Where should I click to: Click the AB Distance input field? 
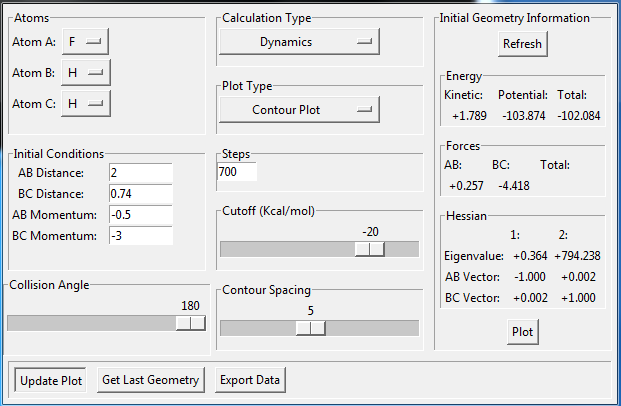click(x=140, y=173)
